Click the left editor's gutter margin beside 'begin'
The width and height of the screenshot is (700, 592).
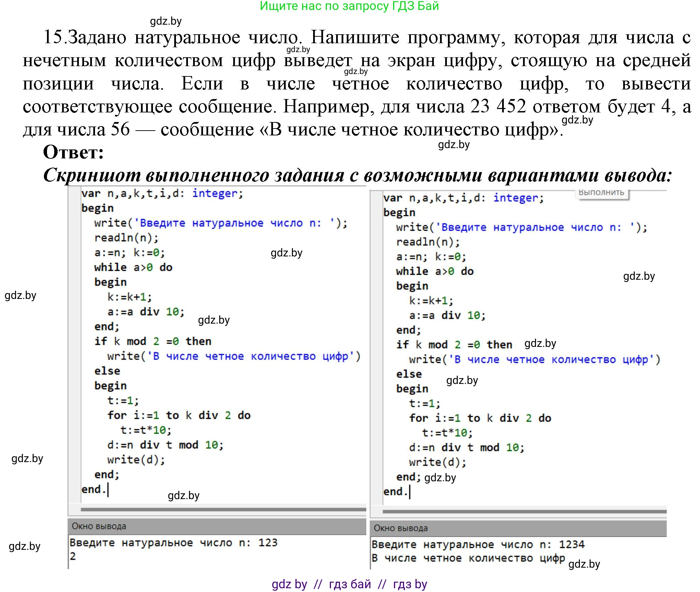click(74, 208)
